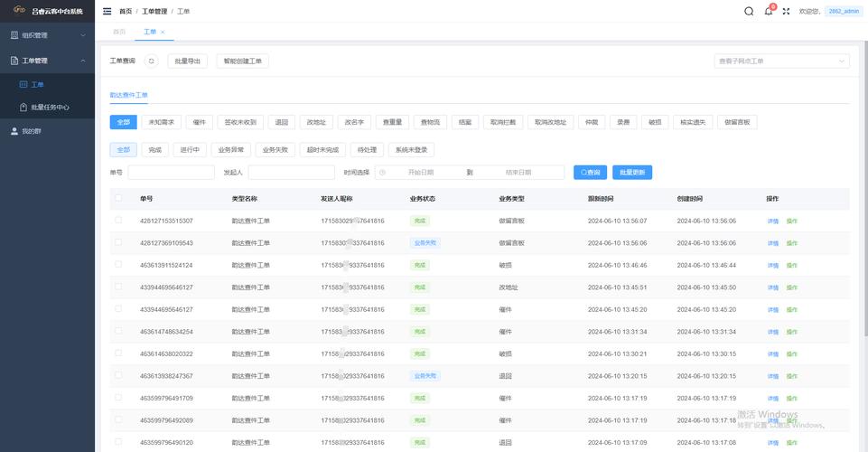Viewport: 868px width, 452px height.
Task: Check the row for 463614638020322
Action: click(118, 353)
